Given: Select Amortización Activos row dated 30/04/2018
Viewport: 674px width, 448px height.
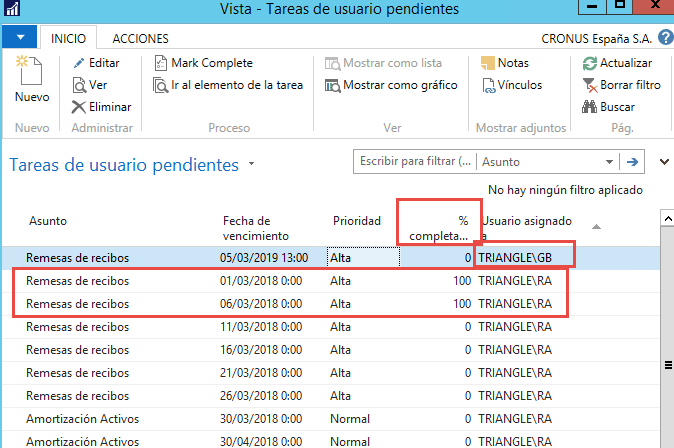Looking at the screenshot, I should (331, 441).
